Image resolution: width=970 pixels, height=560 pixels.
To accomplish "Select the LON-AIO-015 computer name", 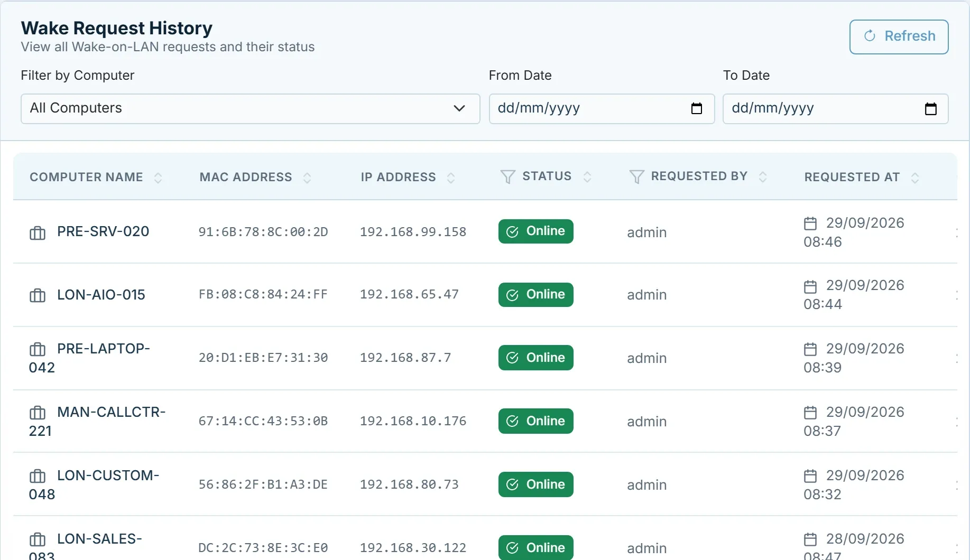I will [101, 295].
